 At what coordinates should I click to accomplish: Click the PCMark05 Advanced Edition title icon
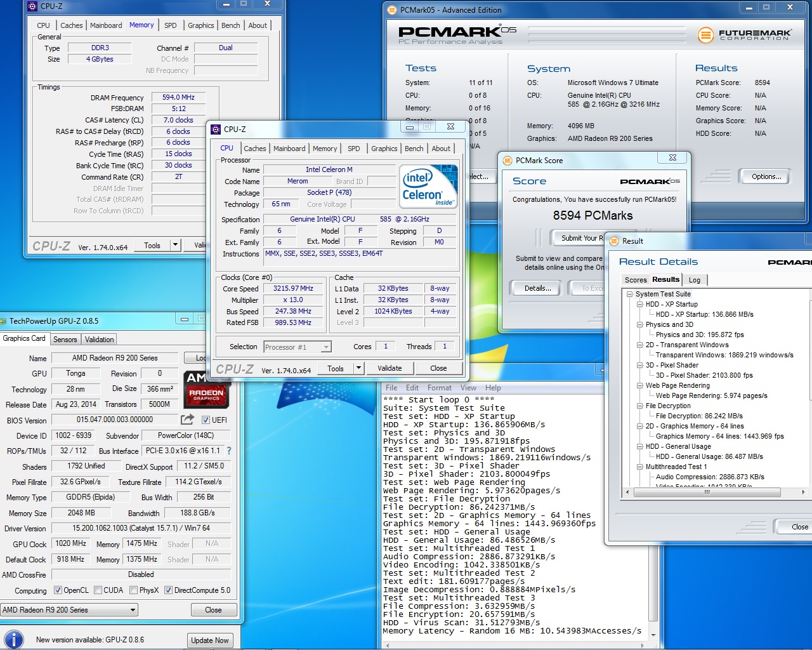pyautogui.click(x=391, y=10)
